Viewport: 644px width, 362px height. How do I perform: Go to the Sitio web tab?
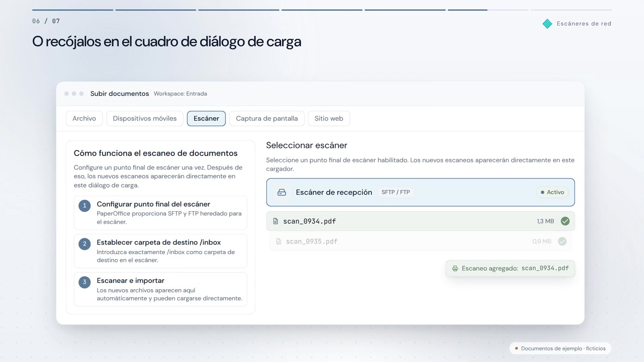(x=329, y=119)
